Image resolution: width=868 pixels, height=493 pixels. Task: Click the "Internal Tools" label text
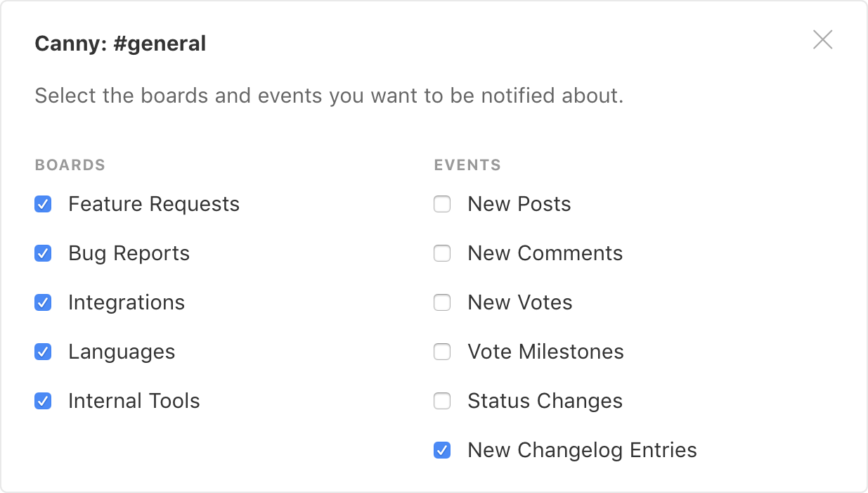pos(134,402)
